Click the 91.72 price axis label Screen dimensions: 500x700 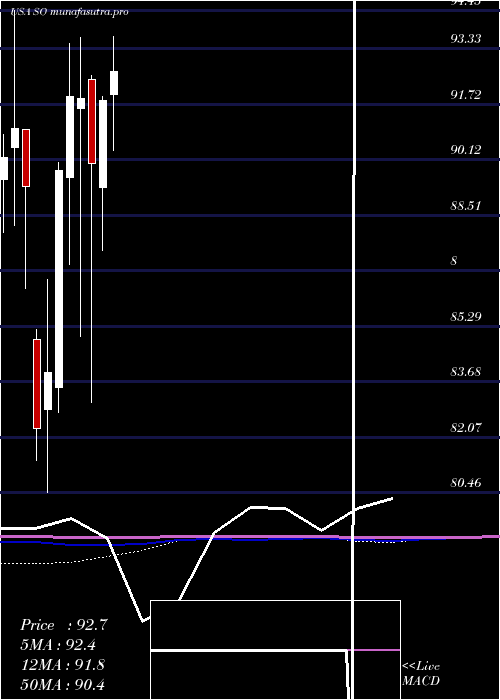point(466,94)
